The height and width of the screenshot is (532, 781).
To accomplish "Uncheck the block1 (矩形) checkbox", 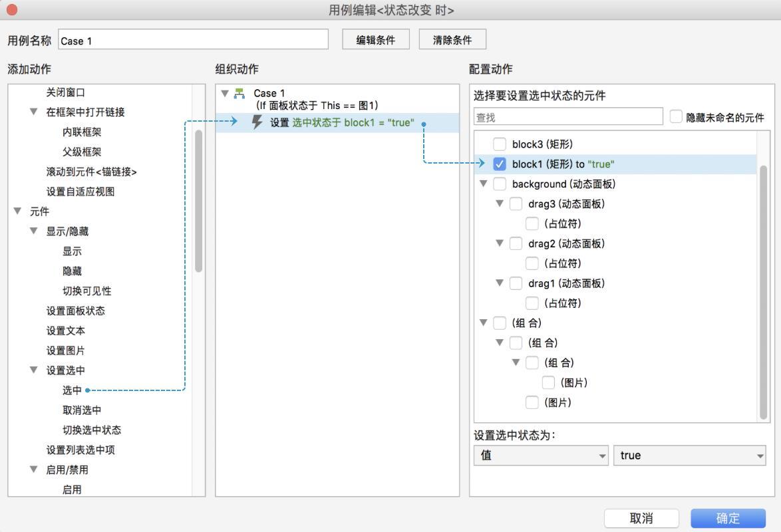I will pyautogui.click(x=499, y=164).
